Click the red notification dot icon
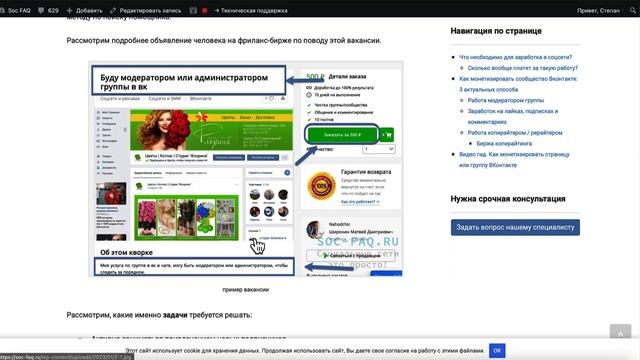Viewport: 640px width, 360px height. coord(204,11)
